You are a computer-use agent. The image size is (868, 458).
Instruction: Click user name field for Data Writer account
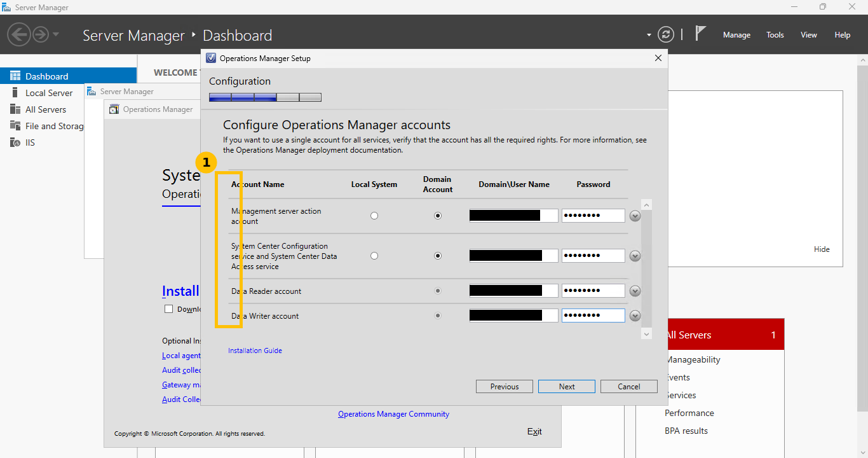coord(513,316)
